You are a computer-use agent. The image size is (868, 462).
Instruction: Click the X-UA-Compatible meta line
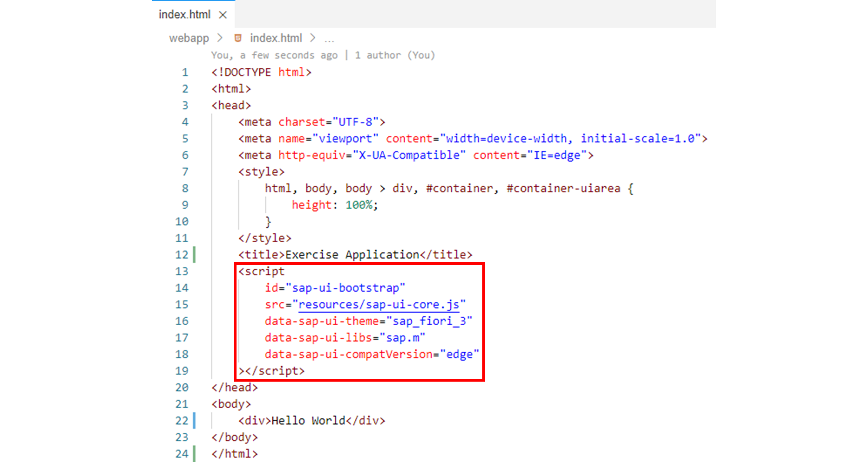coord(416,155)
